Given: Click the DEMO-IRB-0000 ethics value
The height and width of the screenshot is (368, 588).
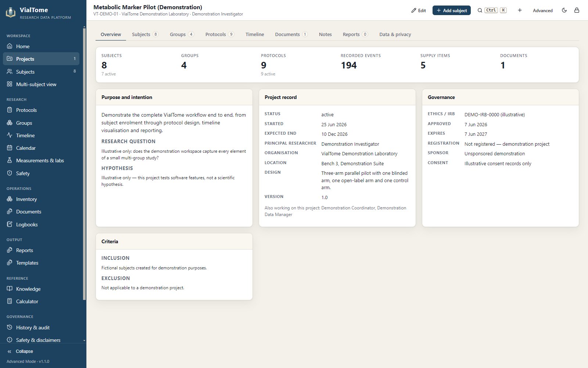Looking at the screenshot, I should click(x=495, y=114).
